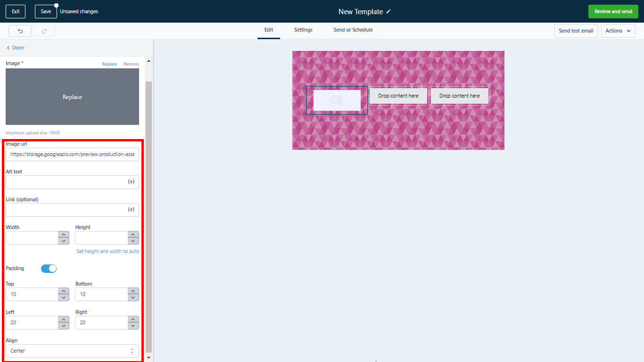644x362 pixels.
Task: Open the Align dropdown
Action: (x=72, y=351)
